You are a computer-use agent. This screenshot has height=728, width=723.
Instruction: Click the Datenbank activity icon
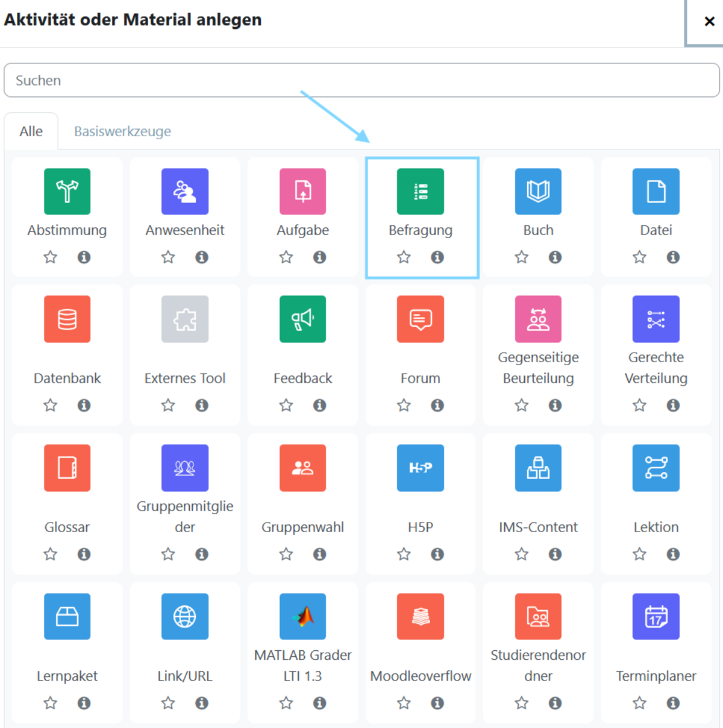[x=67, y=319]
